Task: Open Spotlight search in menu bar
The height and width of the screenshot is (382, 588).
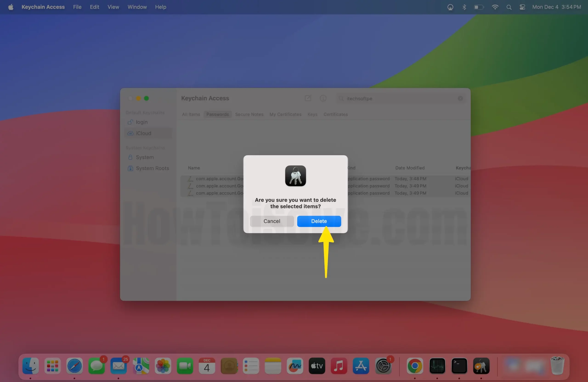Action: [509, 7]
